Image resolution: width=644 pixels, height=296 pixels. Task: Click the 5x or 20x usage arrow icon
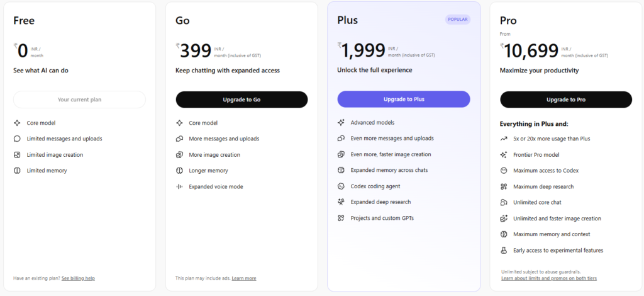point(504,139)
